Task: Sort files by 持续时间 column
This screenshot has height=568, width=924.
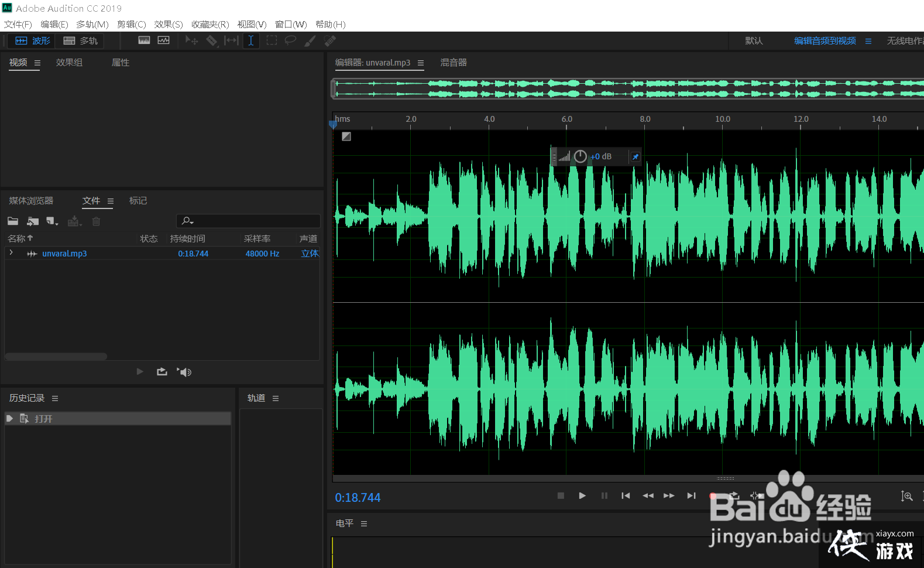Action: tap(187, 238)
